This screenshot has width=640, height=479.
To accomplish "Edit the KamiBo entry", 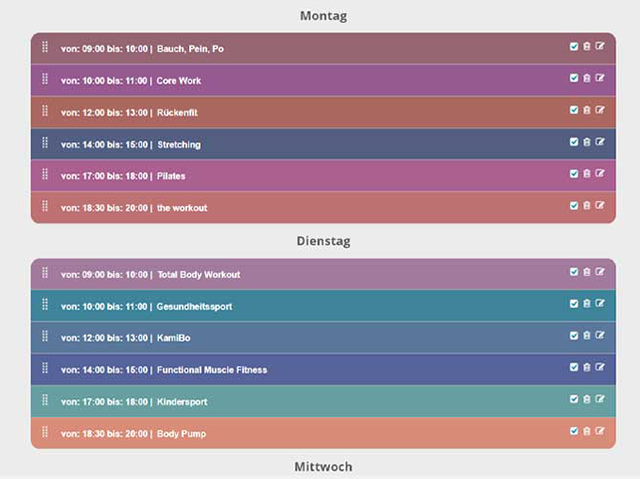I will coord(600,335).
